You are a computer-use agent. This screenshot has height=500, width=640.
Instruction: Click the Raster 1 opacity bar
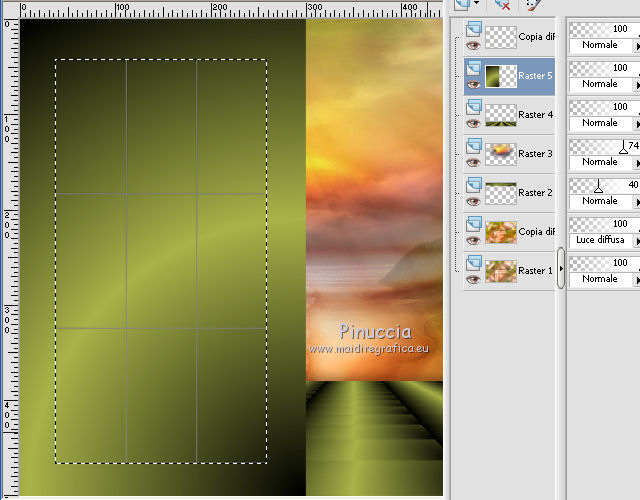(604, 263)
